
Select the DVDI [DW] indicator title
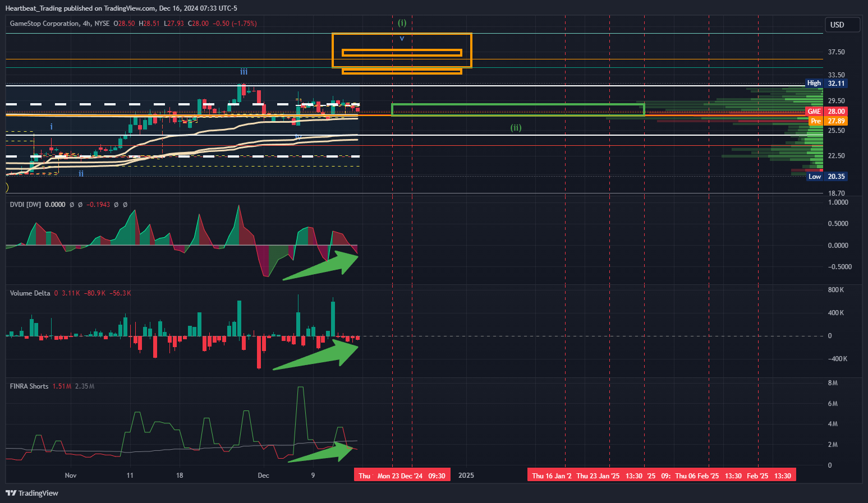coord(25,205)
